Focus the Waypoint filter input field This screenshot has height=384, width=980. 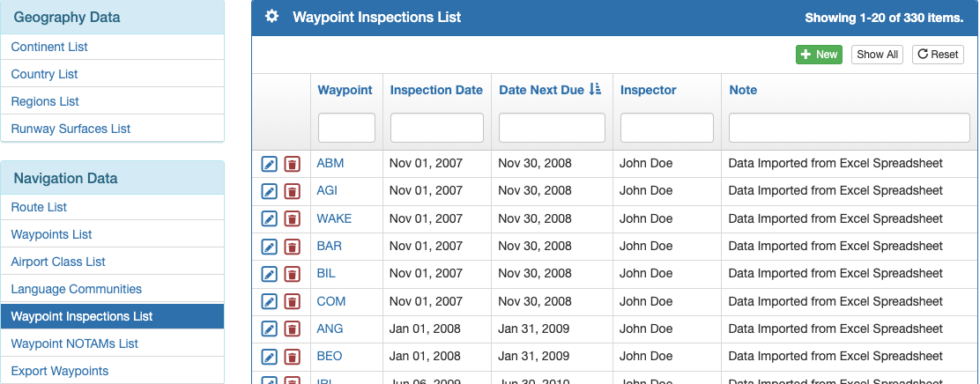click(x=347, y=128)
